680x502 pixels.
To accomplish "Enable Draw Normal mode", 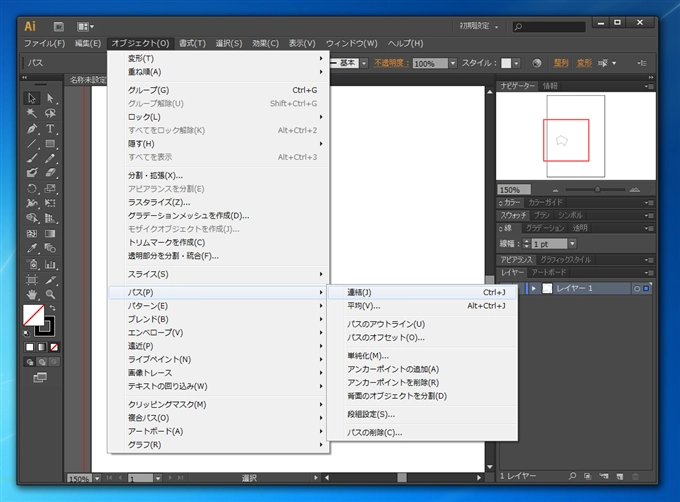I will (x=30, y=362).
